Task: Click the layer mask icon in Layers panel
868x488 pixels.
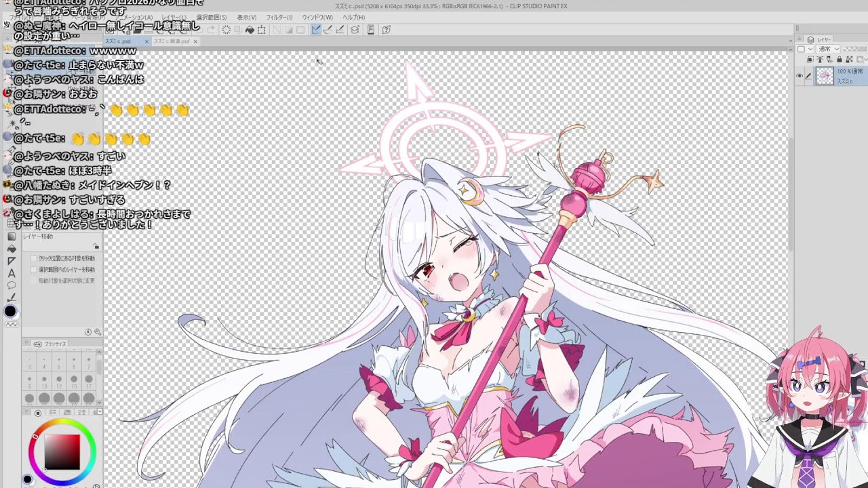Action: pyautogui.click(x=860, y=60)
